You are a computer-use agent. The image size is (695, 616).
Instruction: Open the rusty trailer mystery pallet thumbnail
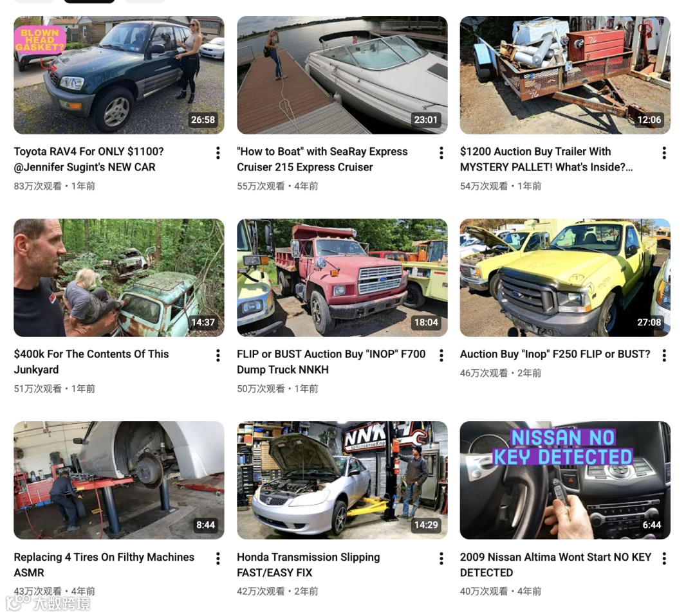[x=565, y=75]
